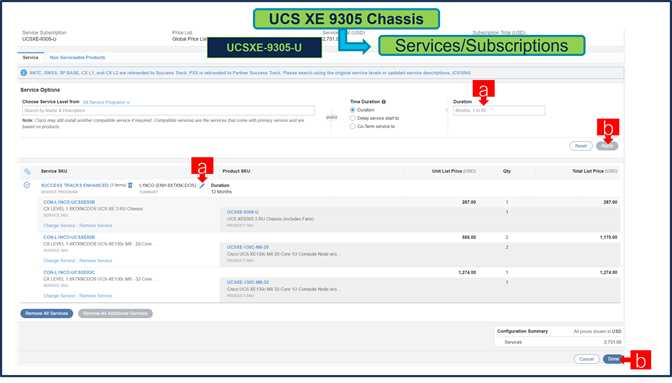Image resolution: width=672 pixels, height=383 pixels.
Task: Click the Product SKU column header
Action: coord(236,171)
